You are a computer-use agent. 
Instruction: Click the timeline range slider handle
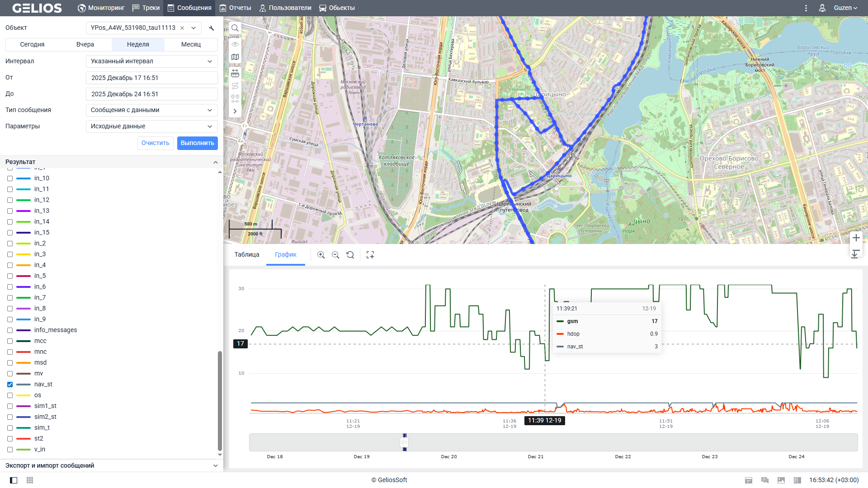(405, 442)
